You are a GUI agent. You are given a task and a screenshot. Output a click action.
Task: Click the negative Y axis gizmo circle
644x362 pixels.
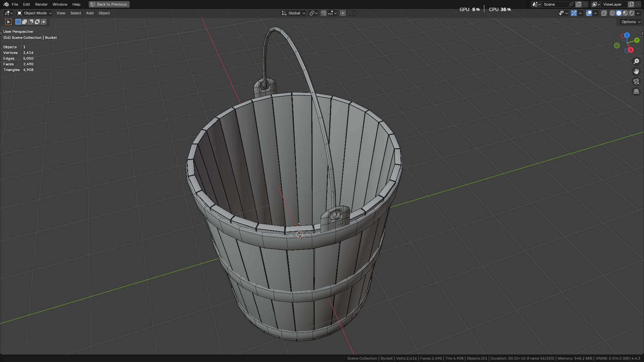click(617, 46)
